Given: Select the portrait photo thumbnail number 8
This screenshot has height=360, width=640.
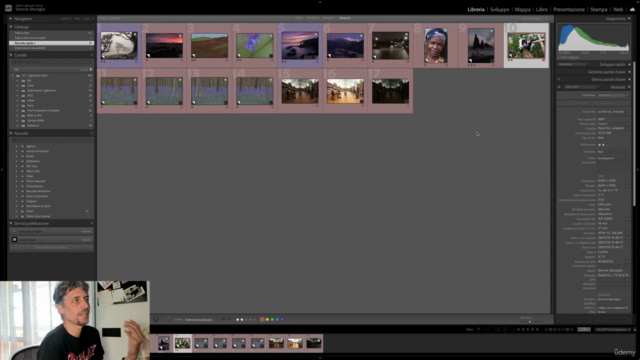Looking at the screenshot, I should [436, 45].
